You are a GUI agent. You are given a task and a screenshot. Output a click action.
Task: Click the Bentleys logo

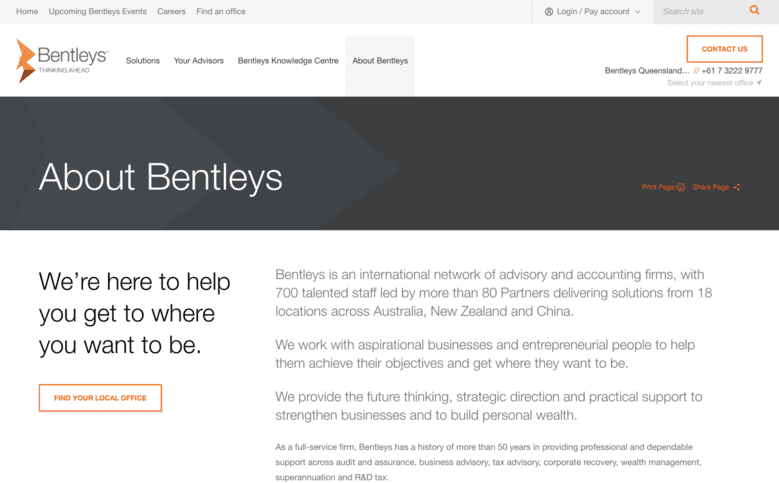[62, 61]
